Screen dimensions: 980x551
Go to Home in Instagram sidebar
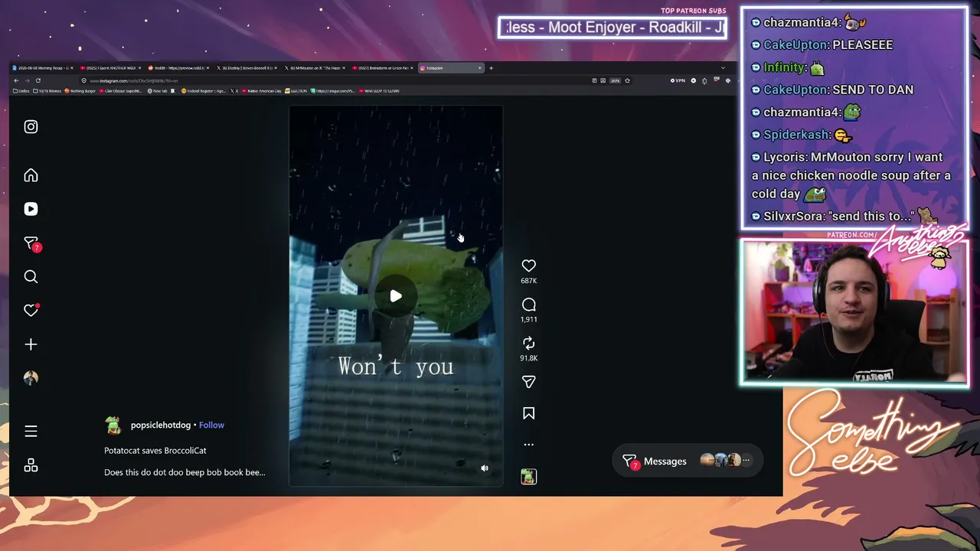(31, 175)
